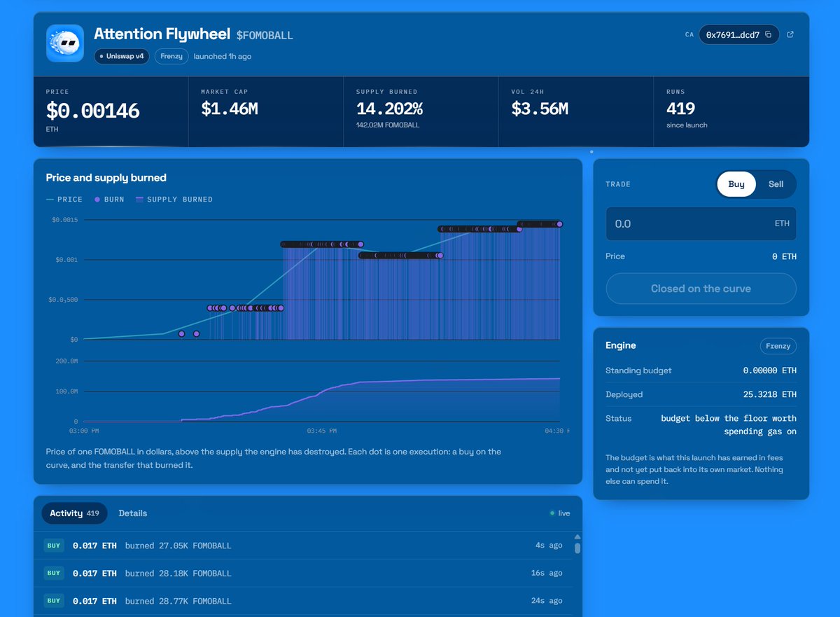Click the Frenzy badge beside Uniswap v4

(x=171, y=56)
